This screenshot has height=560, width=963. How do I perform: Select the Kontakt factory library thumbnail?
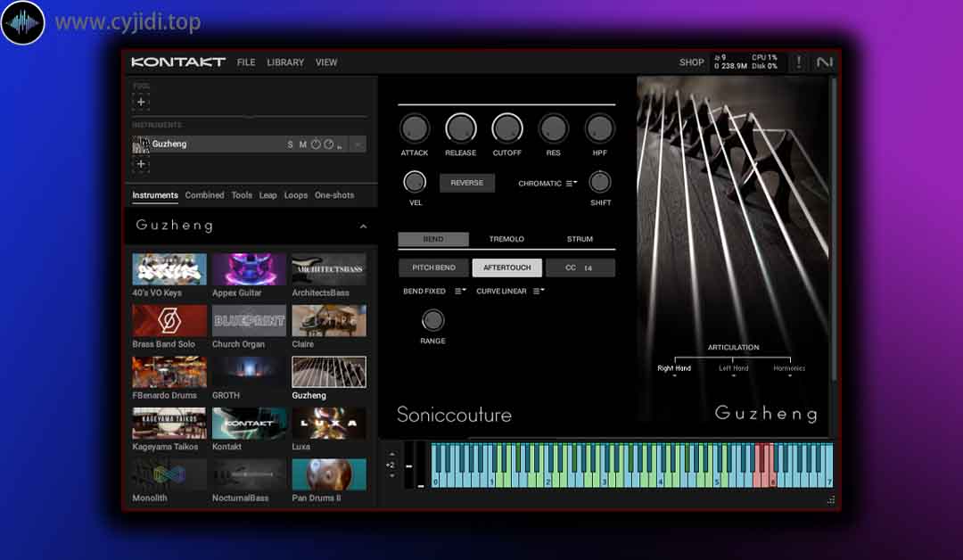[x=250, y=423]
